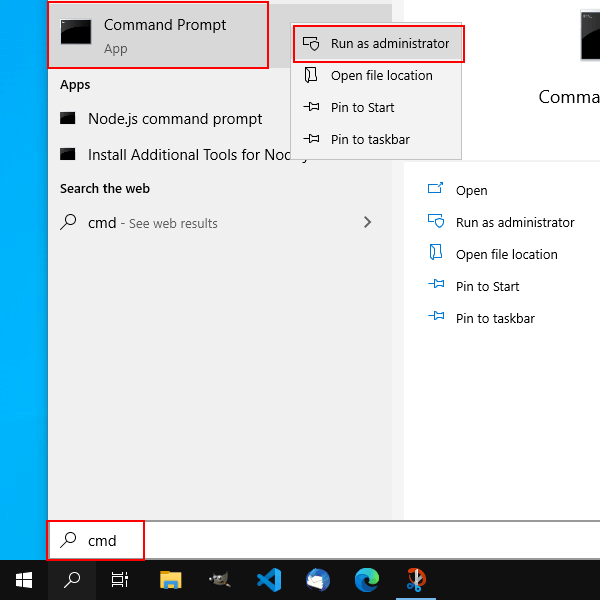Click Open file location in details pane
The image size is (600, 600).
coord(507,254)
